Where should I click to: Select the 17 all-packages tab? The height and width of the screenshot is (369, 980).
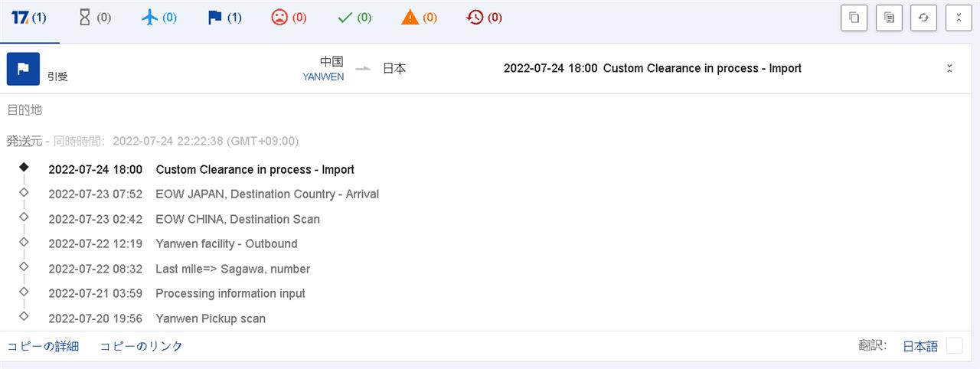[29, 18]
